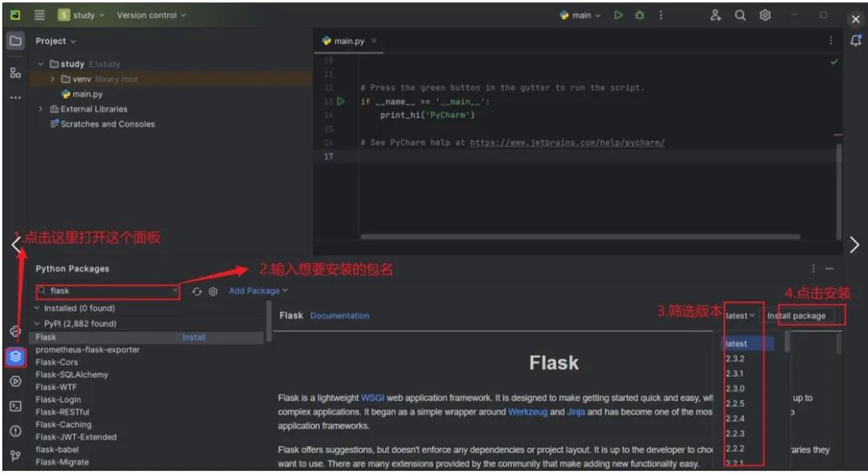Open the Werkzeug hyperlink

tap(527, 411)
